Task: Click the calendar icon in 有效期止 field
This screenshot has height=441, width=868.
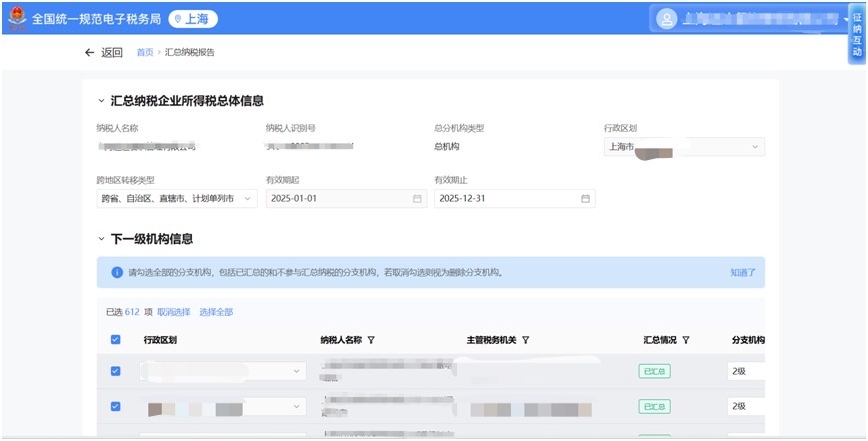Action: [x=585, y=199]
